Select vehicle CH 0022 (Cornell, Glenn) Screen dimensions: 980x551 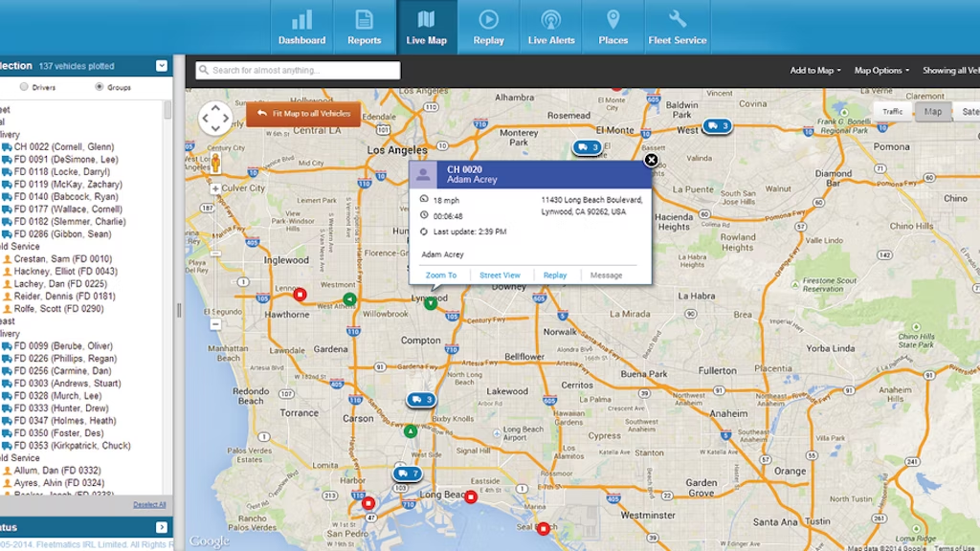tap(64, 146)
